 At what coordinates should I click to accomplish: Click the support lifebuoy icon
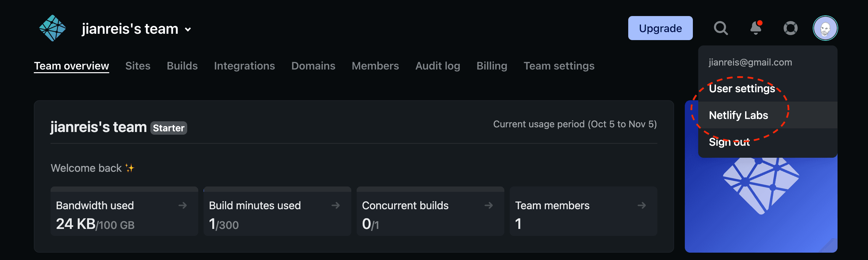pos(790,28)
